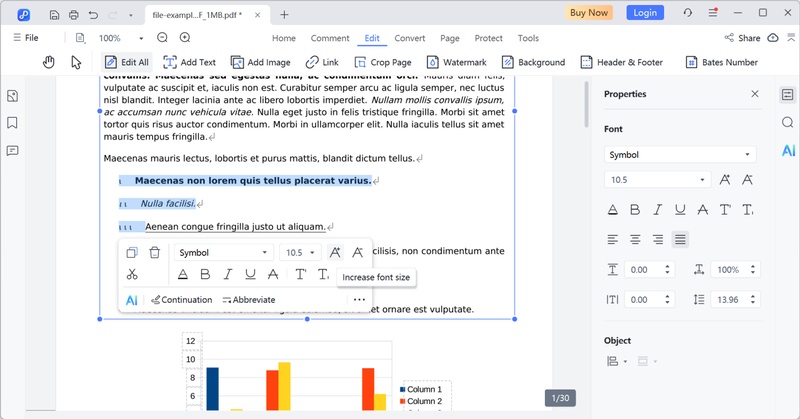The width and height of the screenshot is (800, 419).
Task: Toggle superscript in Properties panel
Action: pos(725,210)
